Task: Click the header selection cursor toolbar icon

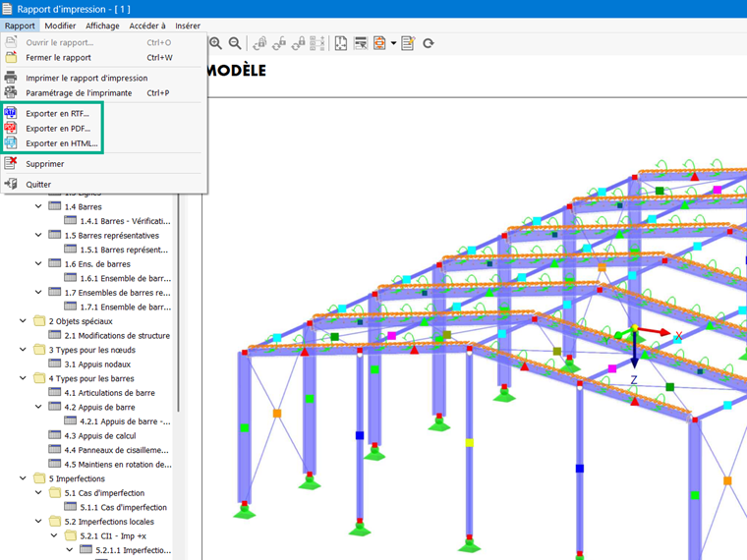Action: (361, 43)
